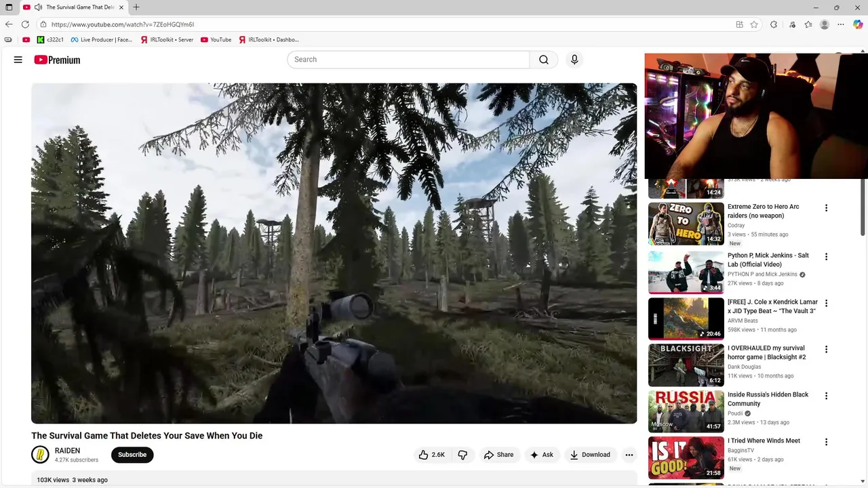Go to YouTube Premium home logo

point(57,60)
